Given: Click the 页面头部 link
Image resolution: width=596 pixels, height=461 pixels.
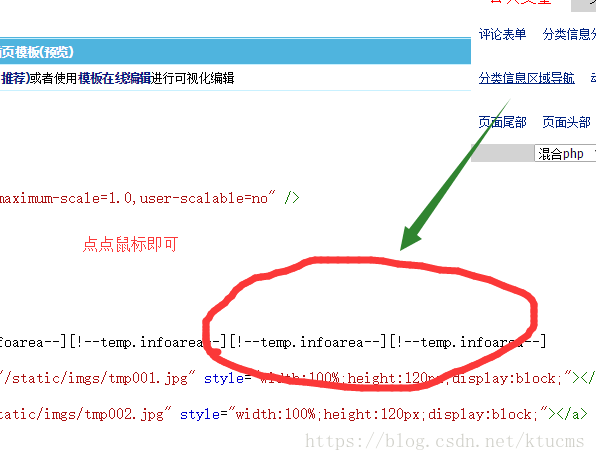Looking at the screenshot, I should (x=566, y=122).
